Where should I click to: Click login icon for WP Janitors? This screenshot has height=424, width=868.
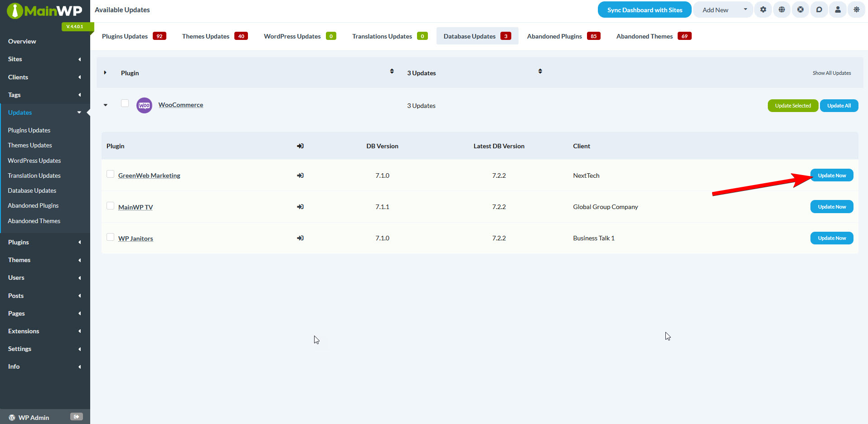click(300, 238)
